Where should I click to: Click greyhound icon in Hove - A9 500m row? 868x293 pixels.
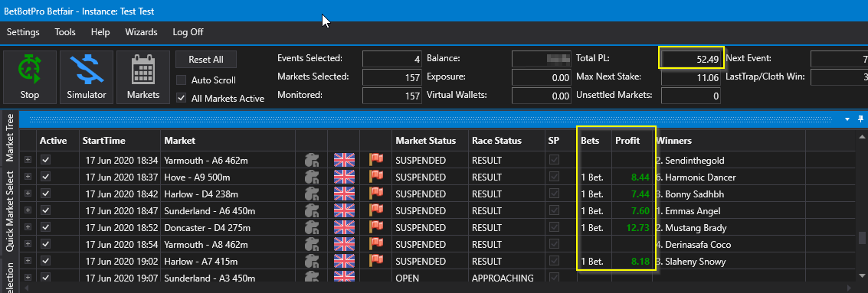coord(312,177)
